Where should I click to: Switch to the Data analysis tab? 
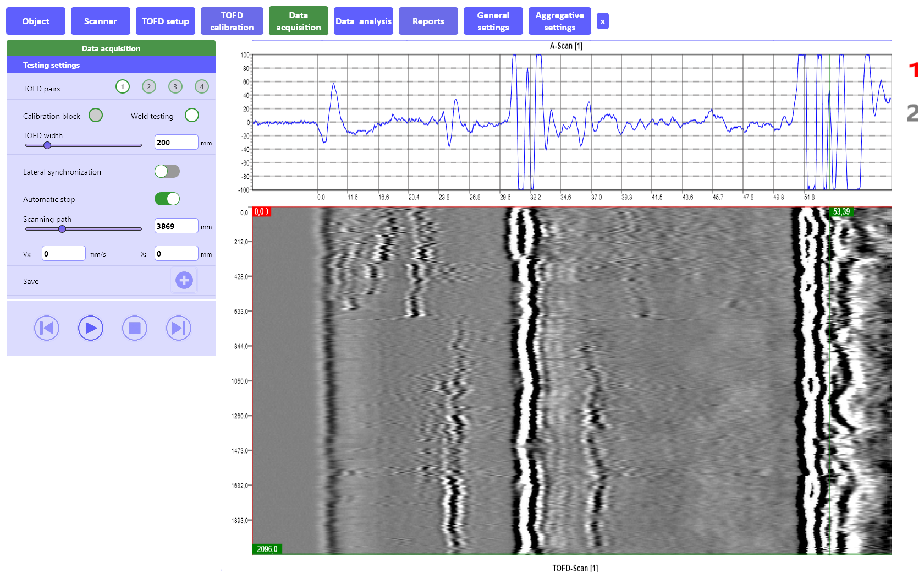point(364,21)
